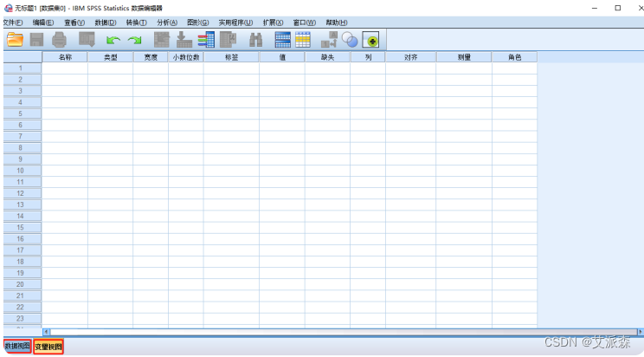
Task: Open the 文件(F) menu
Action: click(x=13, y=23)
